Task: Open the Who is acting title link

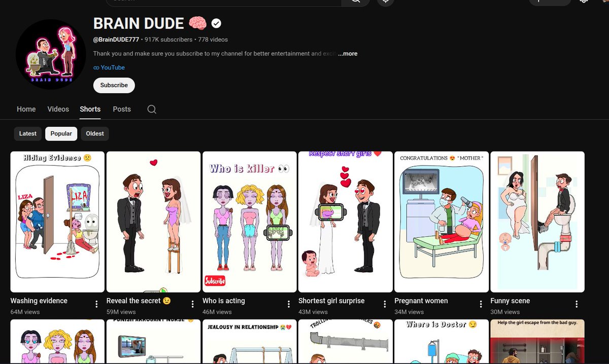Action: point(224,301)
